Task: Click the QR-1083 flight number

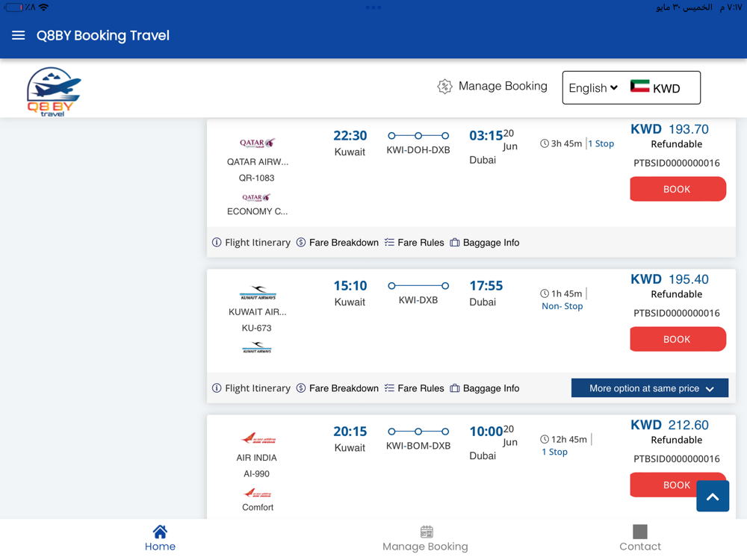Action: click(x=257, y=178)
